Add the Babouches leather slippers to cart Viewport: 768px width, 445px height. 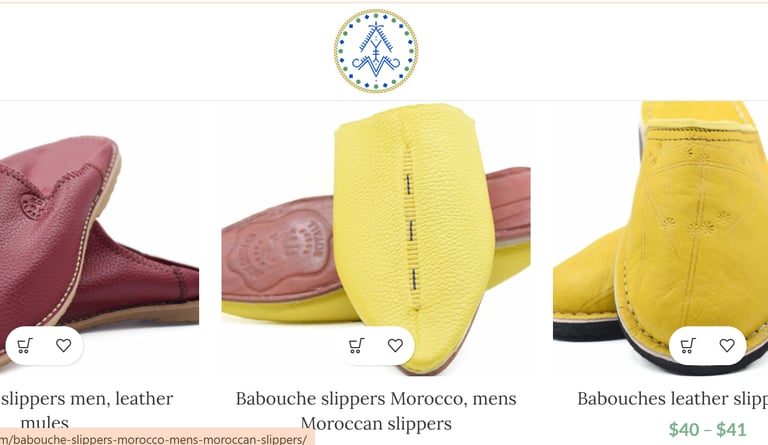click(688, 346)
